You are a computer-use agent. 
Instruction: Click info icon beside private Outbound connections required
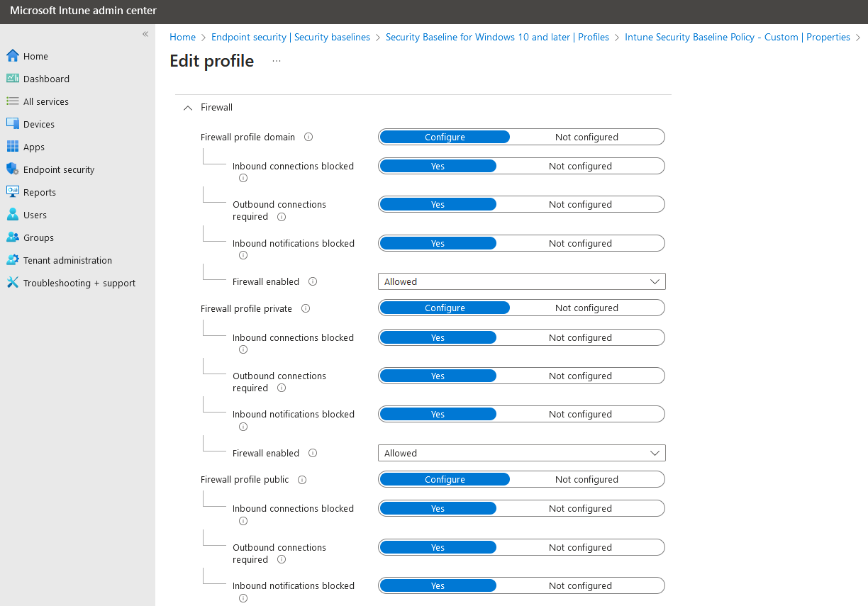click(282, 388)
